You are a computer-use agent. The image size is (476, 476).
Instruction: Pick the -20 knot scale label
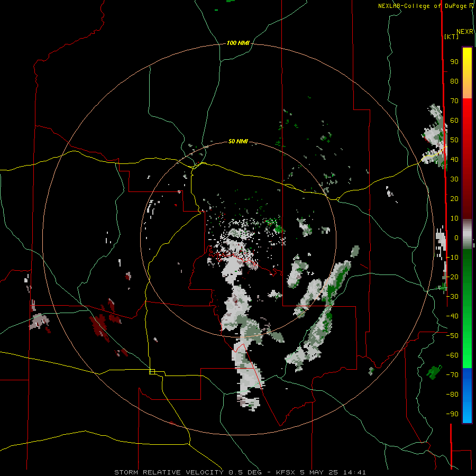tap(452, 277)
